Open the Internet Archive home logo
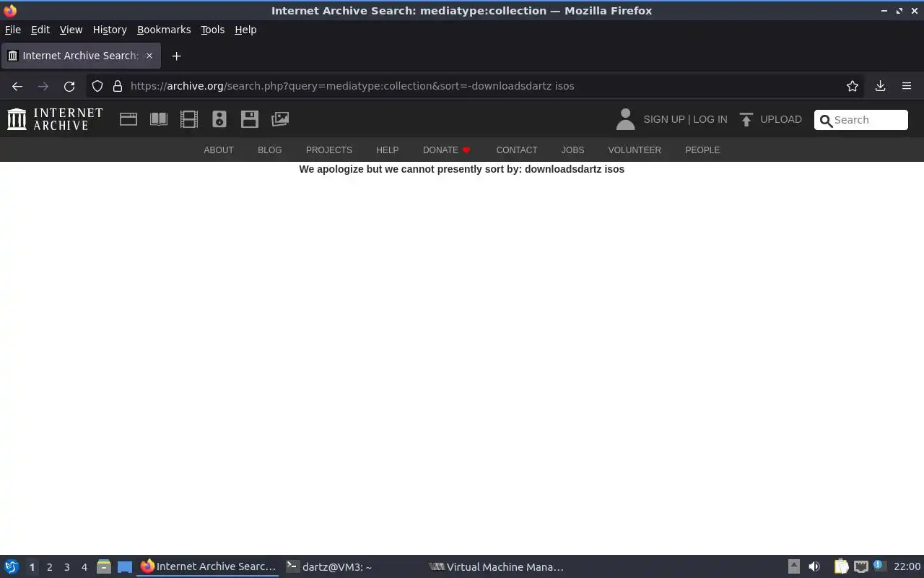The width and height of the screenshot is (924, 578). pyautogui.click(x=55, y=119)
